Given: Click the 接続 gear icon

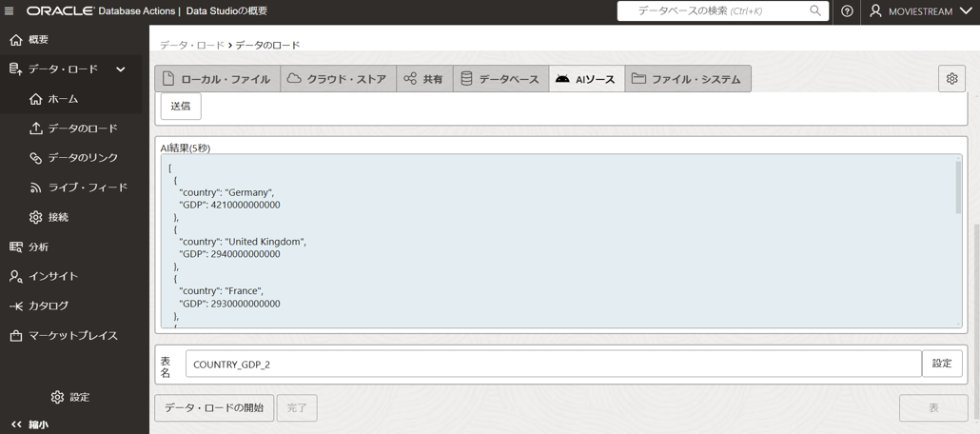Looking at the screenshot, I should [x=35, y=217].
